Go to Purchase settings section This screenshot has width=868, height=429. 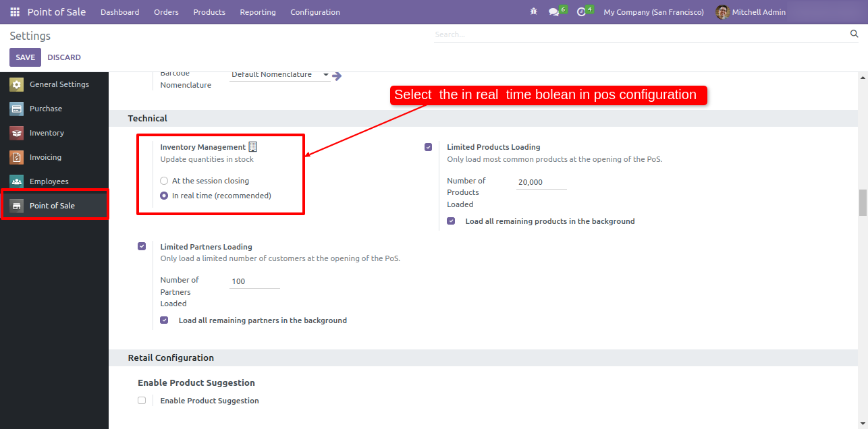click(x=54, y=109)
